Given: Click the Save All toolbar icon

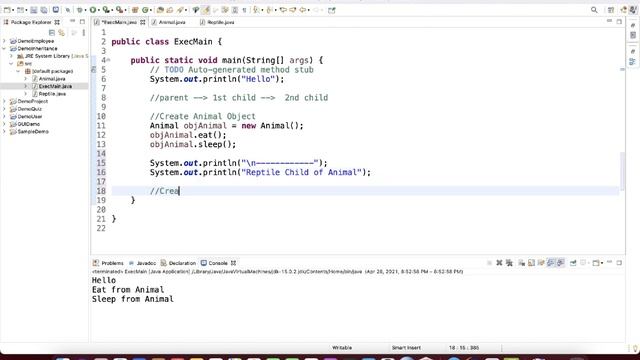Looking at the screenshot, I should 44,10.
